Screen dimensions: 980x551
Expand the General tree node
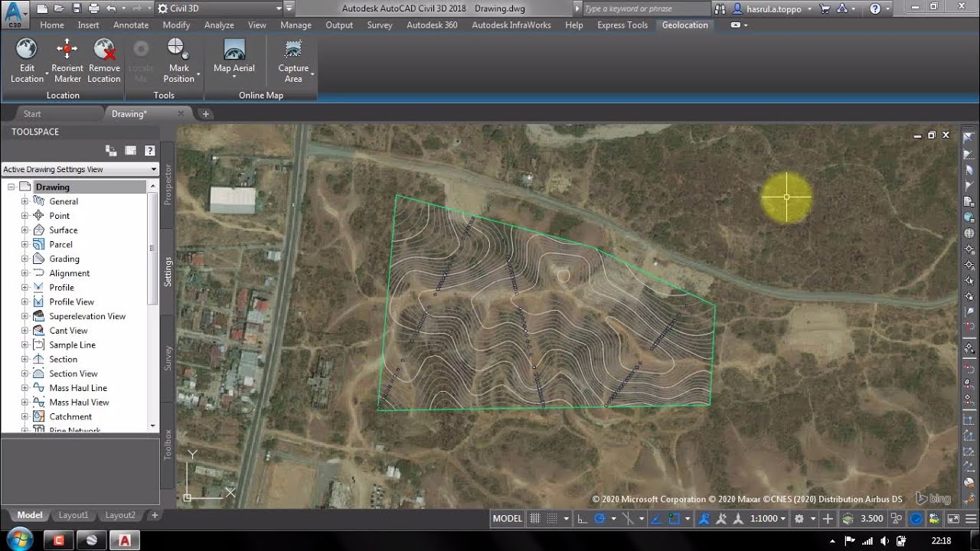[24, 201]
